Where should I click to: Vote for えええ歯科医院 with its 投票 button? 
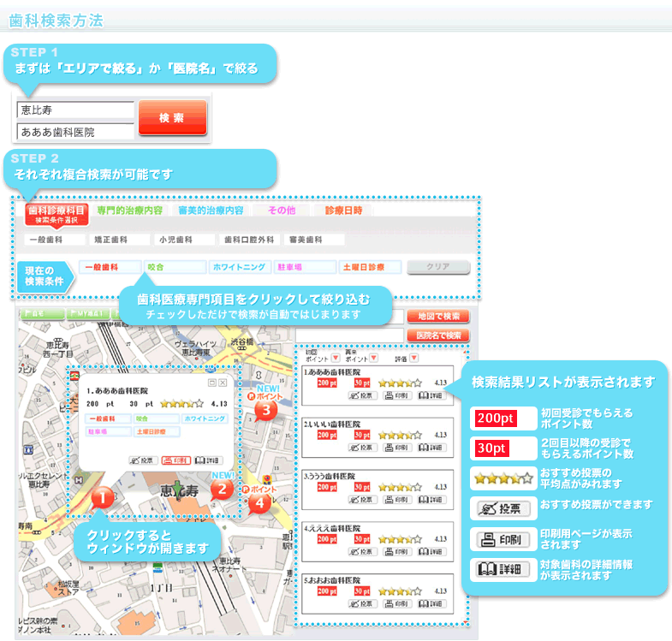click(x=363, y=551)
